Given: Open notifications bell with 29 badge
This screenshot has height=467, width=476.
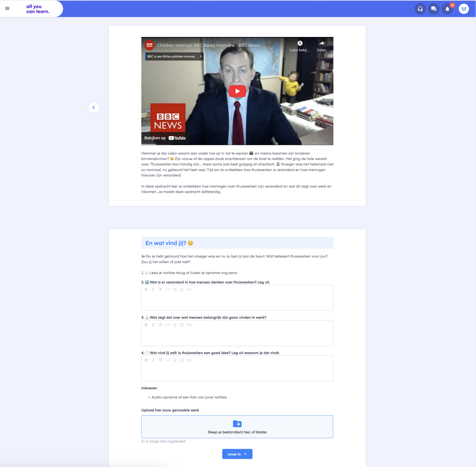Looking at the screenshot, I should tap(447, 9).
